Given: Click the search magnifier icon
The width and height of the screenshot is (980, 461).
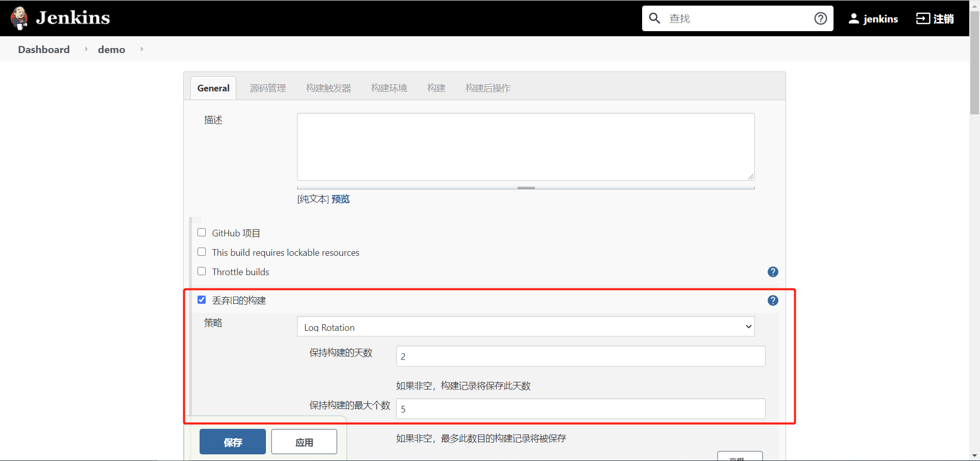Looking at the screenshot, I should 655,18.
